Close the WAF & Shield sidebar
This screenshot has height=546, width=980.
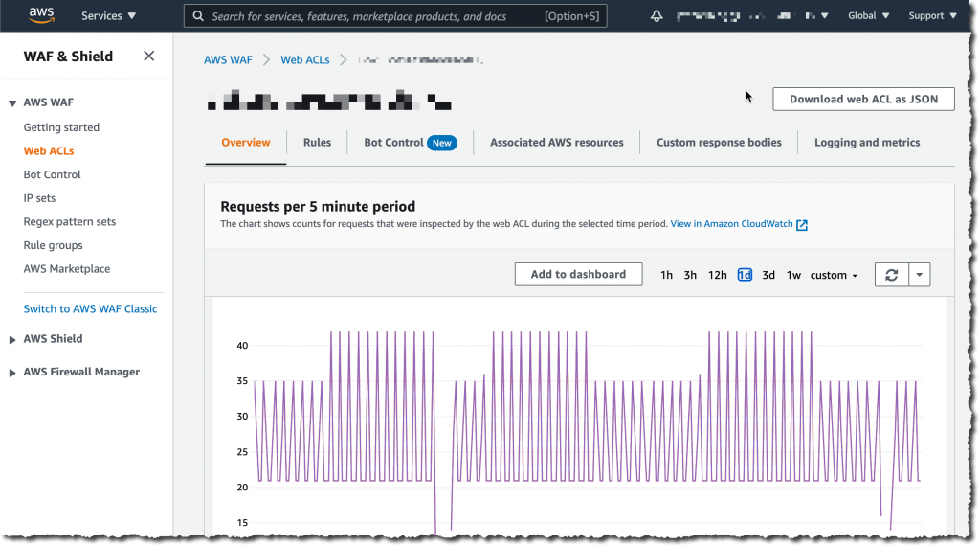coord(148,57)
